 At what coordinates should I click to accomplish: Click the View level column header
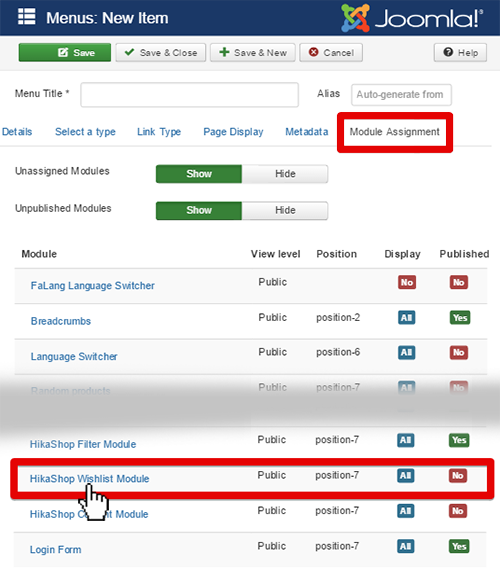point(276,254)
